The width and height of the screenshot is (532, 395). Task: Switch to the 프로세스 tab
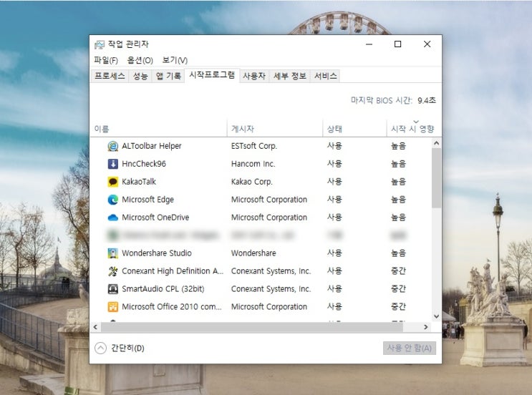(x=110, y=76)
